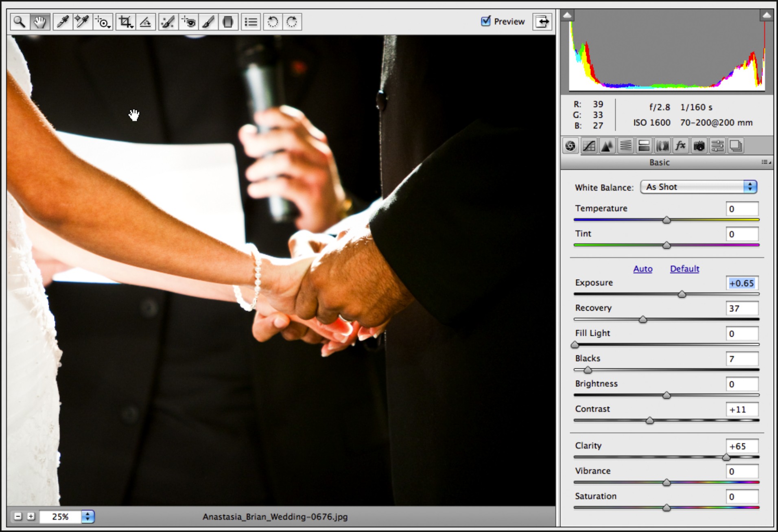778x532 pixels.
Task: Click the Blacks value field
Action: (x=742, y=359)
